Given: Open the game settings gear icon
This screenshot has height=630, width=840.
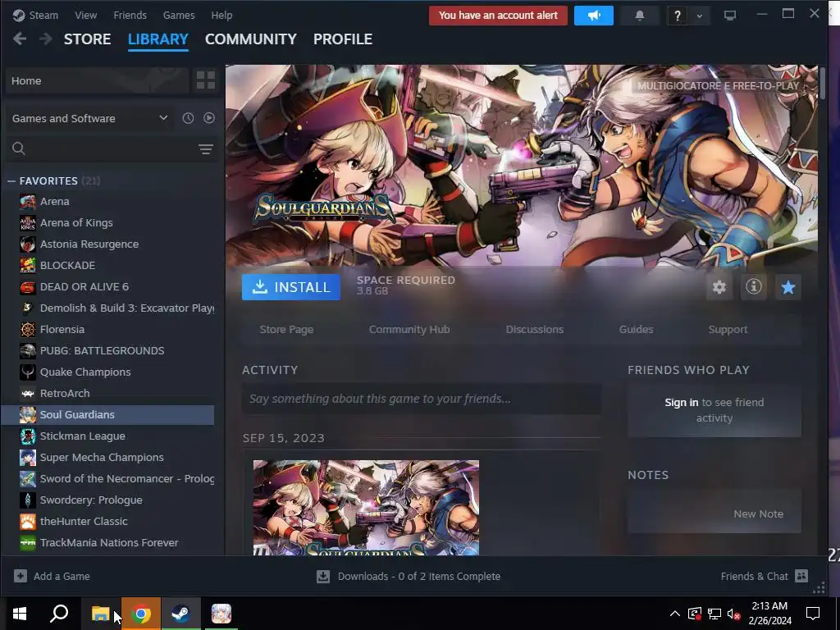Looking at the screenshot, I should click(719, 287).
